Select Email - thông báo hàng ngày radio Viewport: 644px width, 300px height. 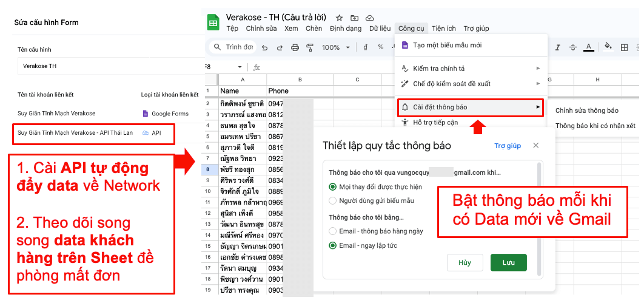pos(333,231)
